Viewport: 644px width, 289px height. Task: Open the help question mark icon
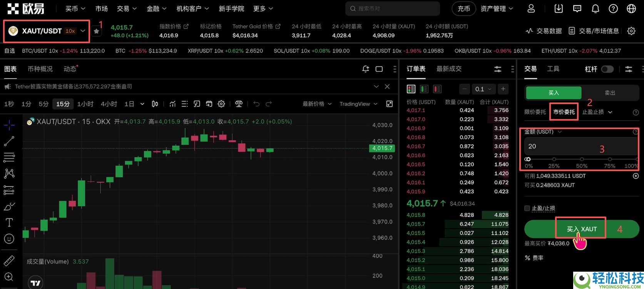(x=613, y=8)
